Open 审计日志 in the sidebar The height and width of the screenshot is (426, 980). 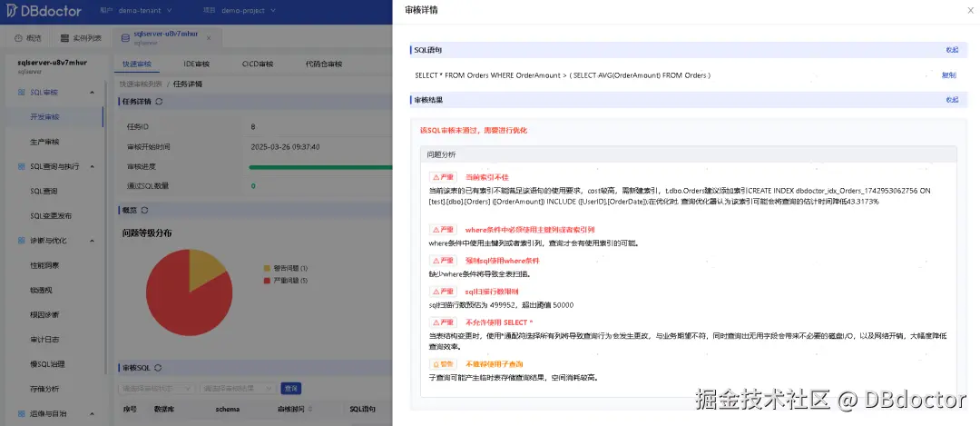point(45,340)
